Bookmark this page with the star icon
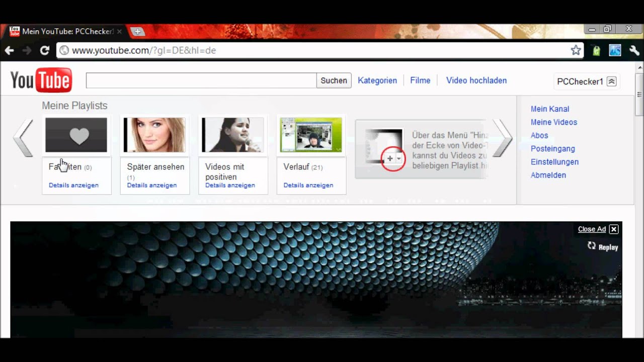644x362 pixels. pyautogui.click(x=576, y=50)
